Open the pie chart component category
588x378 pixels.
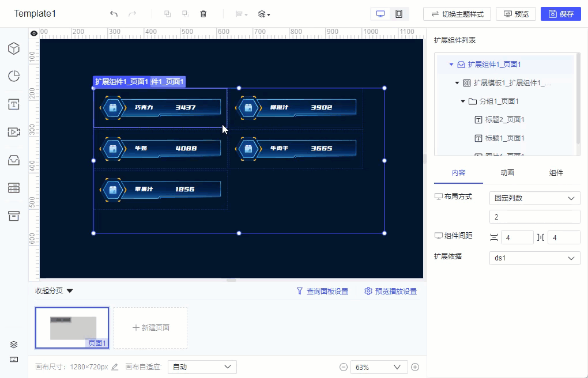tap(13, 76)
